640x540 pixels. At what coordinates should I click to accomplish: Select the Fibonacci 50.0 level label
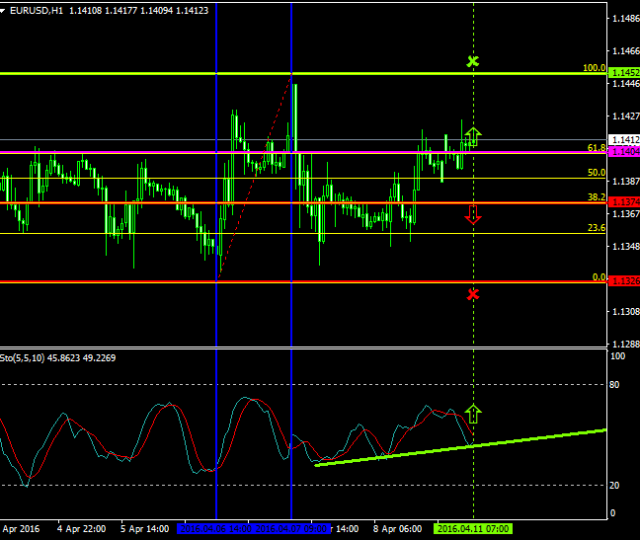pos(596,173)
